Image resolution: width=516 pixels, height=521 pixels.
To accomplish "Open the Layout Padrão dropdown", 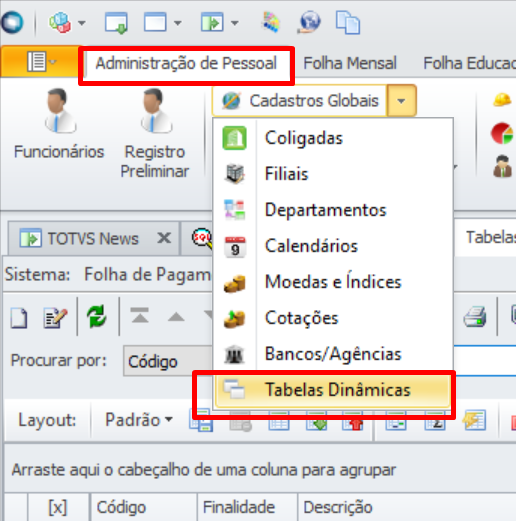I will (139, 420).
